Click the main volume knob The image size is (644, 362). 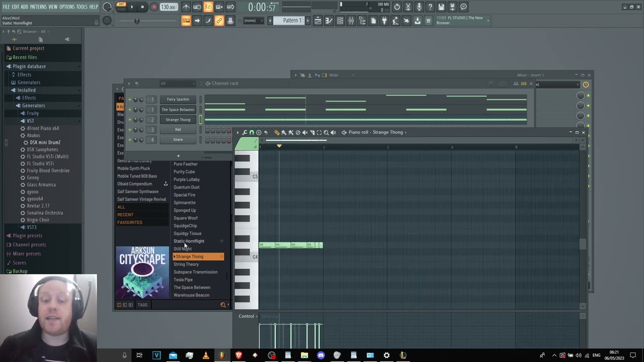(107, 7)
